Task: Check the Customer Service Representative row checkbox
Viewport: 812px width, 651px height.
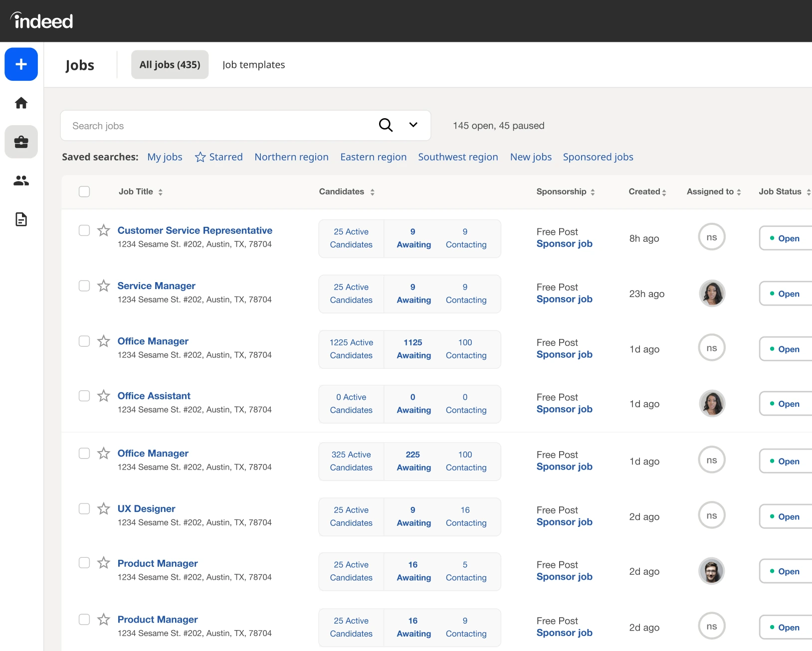Action: coord(84,230)
